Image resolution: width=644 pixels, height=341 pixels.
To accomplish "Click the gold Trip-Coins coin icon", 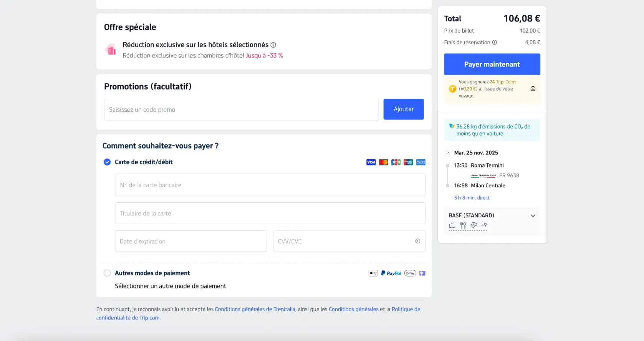I will (x=452, y=89).
